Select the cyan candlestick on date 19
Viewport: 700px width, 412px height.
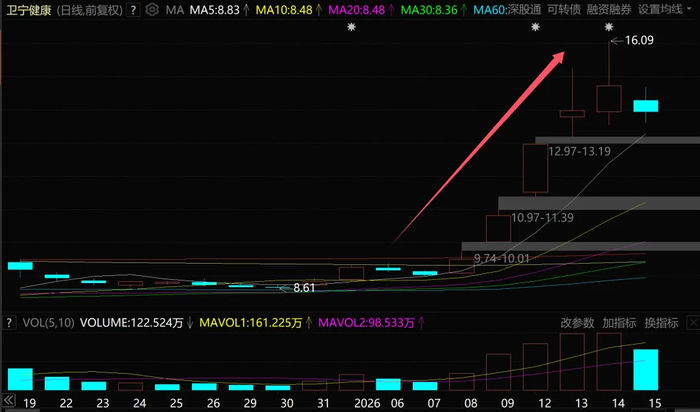point(20,266)
